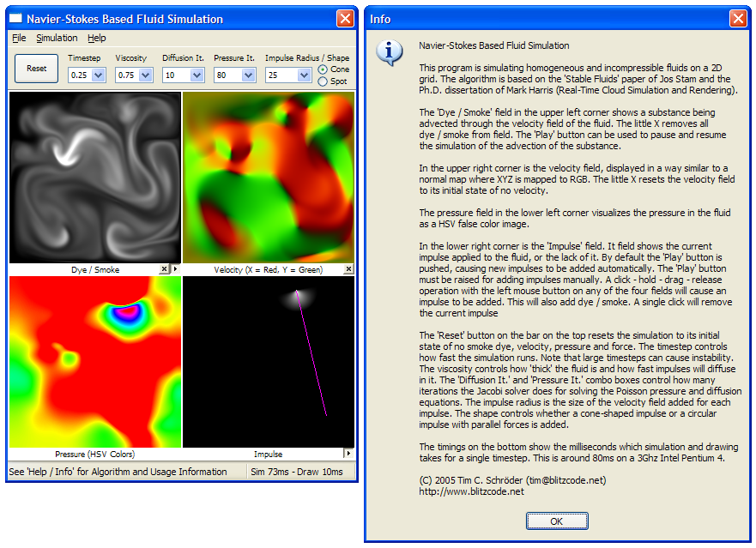Click inside the Pressure HSV field
This screenshot has width=756, height=548.
(x=95, y=362)
